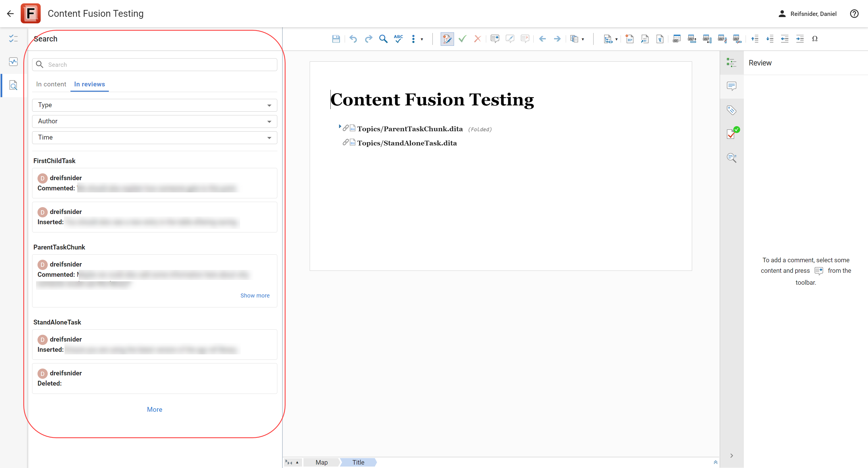Open the attributes tag panel

(732, 110)
